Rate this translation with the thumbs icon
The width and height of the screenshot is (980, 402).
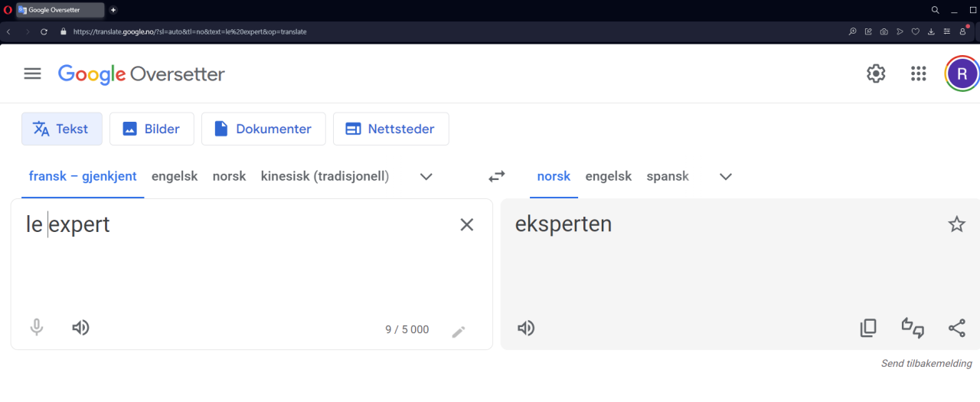pos(913,328)
